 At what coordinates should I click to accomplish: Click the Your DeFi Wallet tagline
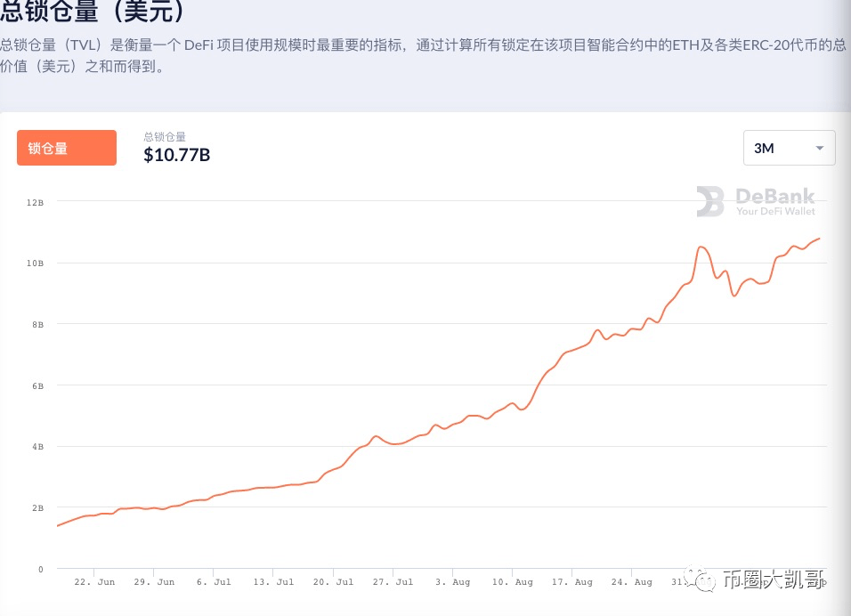(775, 211)
